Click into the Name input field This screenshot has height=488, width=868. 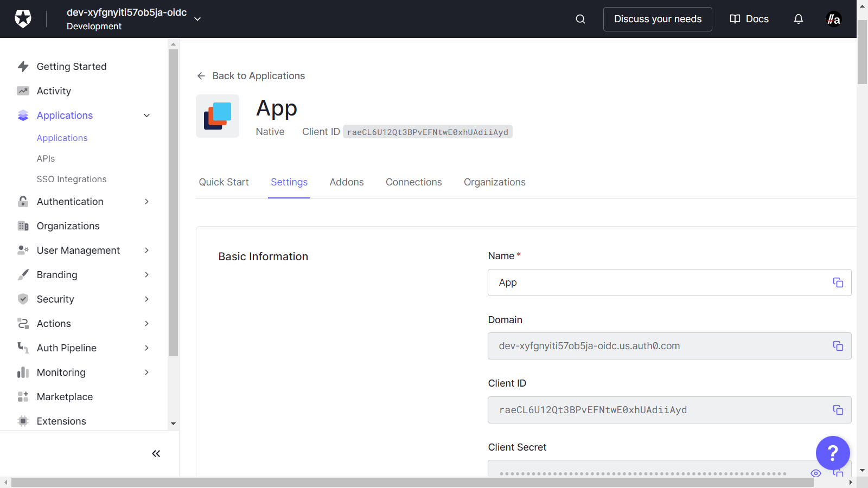pyautogui.click(x=656, y=282)
